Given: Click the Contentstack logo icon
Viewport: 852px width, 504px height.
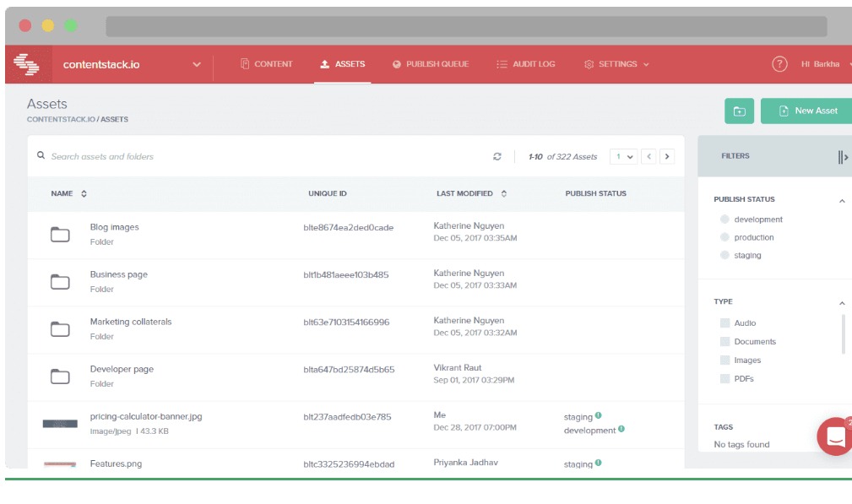Looking at the screenshot, I should click(x=26, y=64).
